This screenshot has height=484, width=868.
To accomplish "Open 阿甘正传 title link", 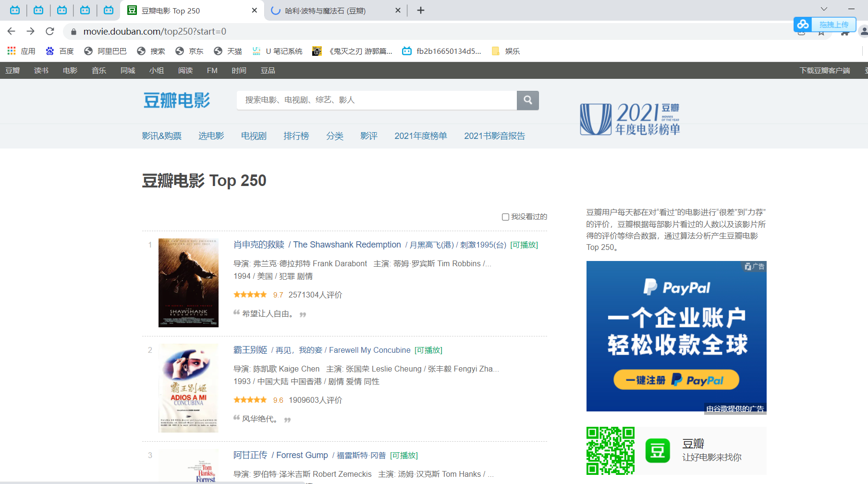I will (250, 455).
